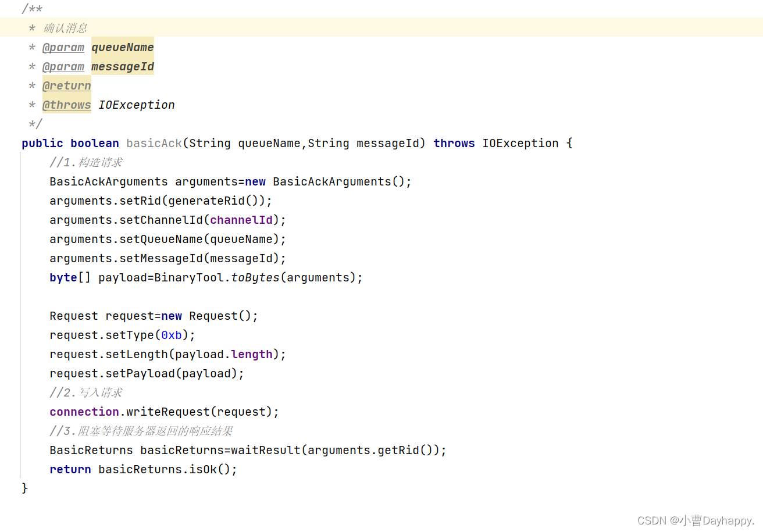Click the Javadoc opening /** marker
Image resolution: width=763 pixels, height=532 pixels.
[x=32, y=9]
